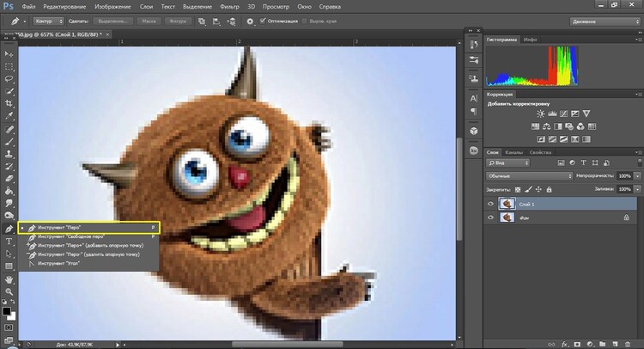Toggle lock all padlock icon

click(550, 189)
